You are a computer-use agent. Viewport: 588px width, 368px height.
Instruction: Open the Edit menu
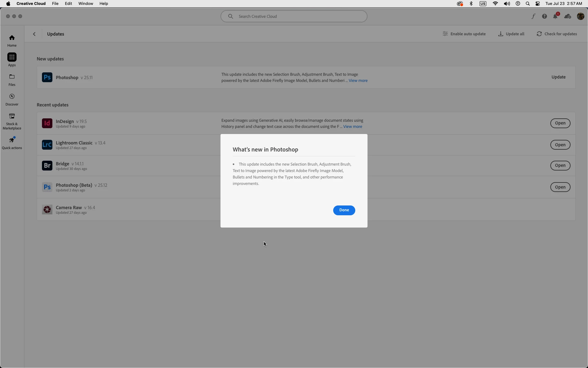click(x=68, y=4)
